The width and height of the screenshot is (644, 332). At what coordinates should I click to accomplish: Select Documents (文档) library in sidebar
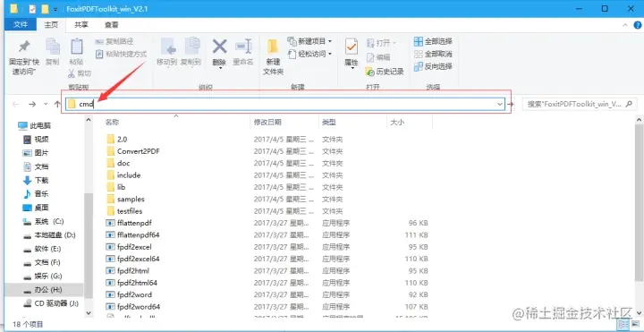[x=36, y=166]
